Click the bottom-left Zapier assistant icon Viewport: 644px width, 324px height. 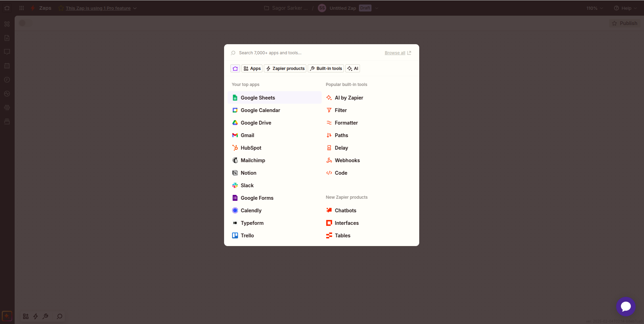pos(7,316)
